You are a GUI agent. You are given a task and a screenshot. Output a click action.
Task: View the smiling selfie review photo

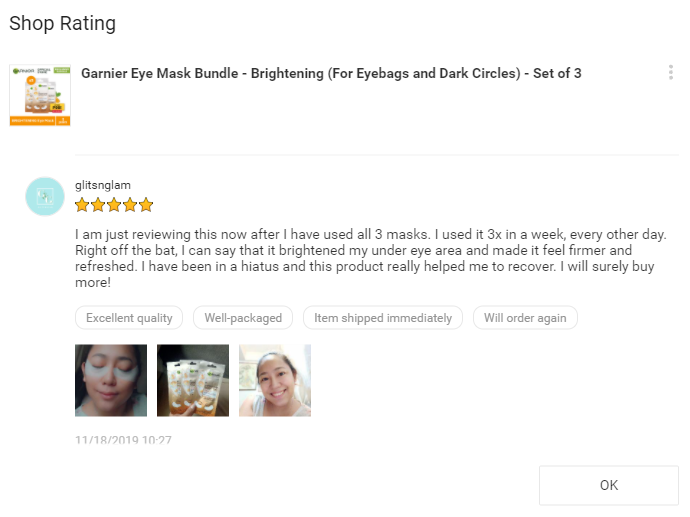(275, 381)
